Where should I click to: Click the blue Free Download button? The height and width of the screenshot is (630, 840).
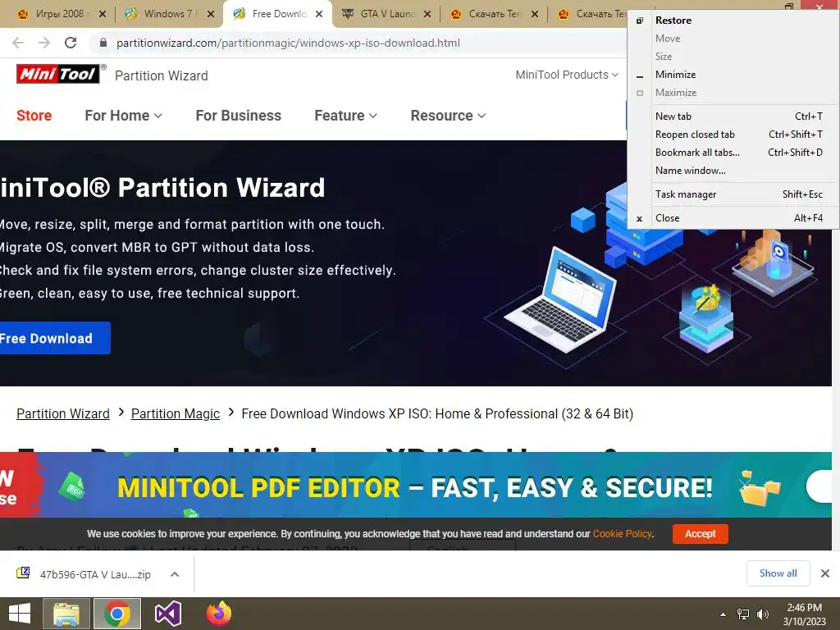(54, 338)
